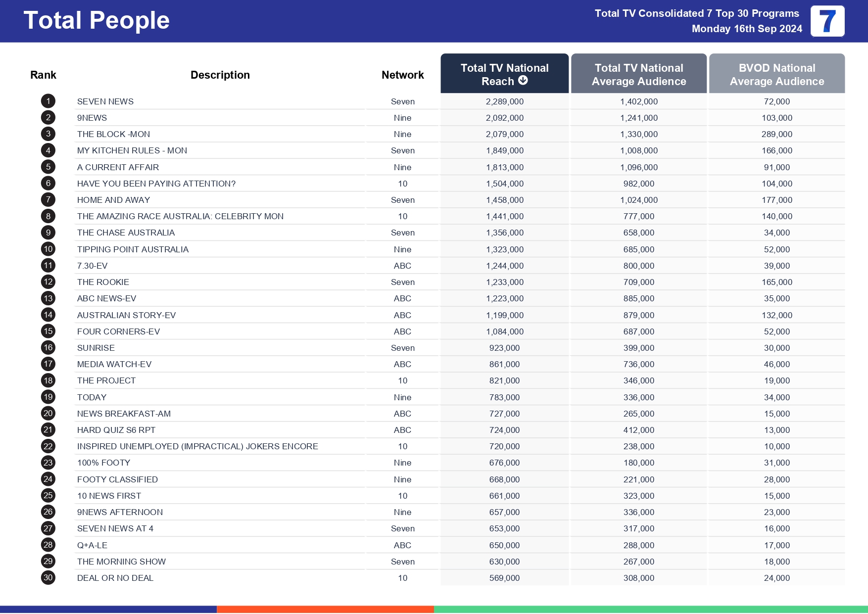
Task: Expand the Description column header
Action: [220, 74]
